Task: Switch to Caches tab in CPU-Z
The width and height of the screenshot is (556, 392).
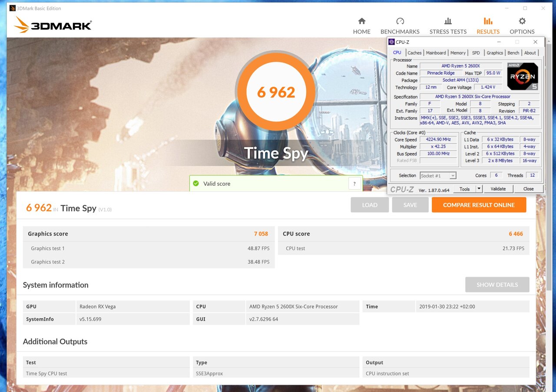Action: [x=414, y=53]
